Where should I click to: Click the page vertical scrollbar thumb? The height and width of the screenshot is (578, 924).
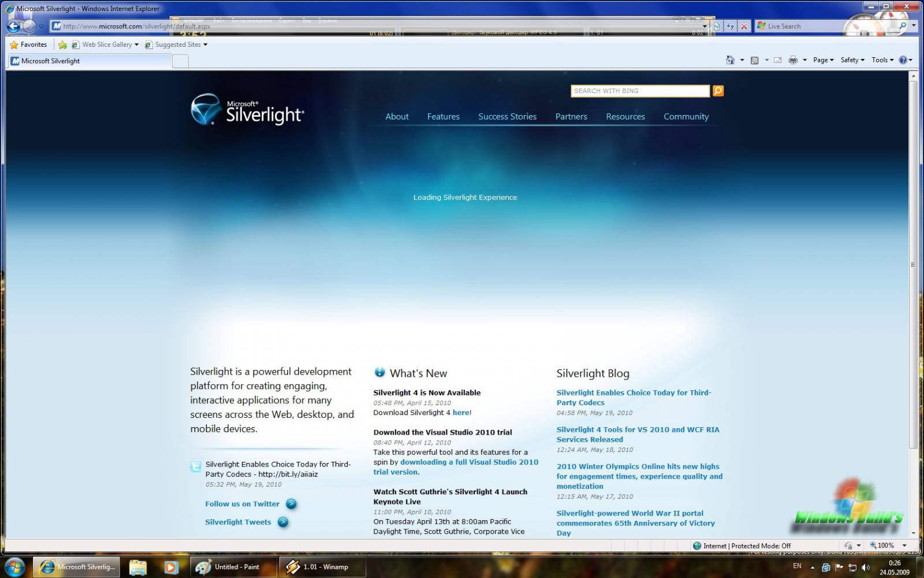pos(913,264)
